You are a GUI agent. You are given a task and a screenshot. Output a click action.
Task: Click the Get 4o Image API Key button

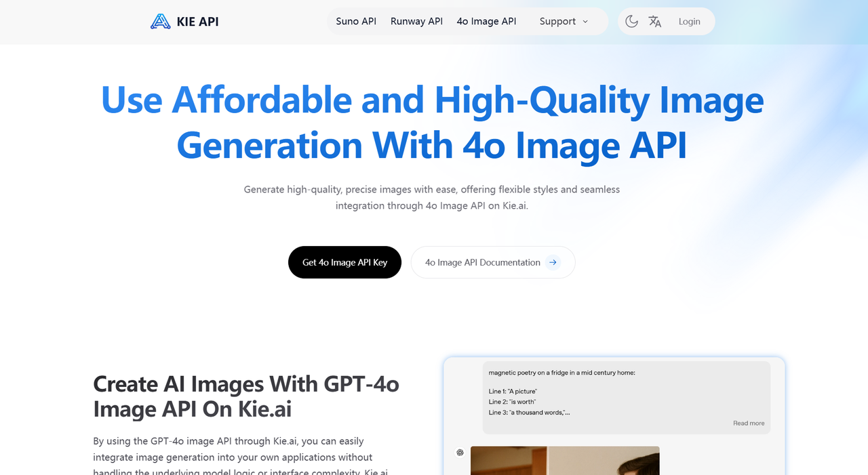(344, 262)
